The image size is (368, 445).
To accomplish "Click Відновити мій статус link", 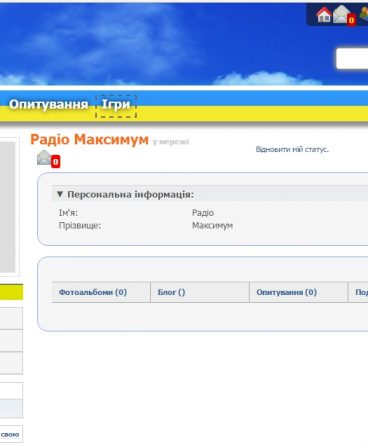I will coord(292,149).
